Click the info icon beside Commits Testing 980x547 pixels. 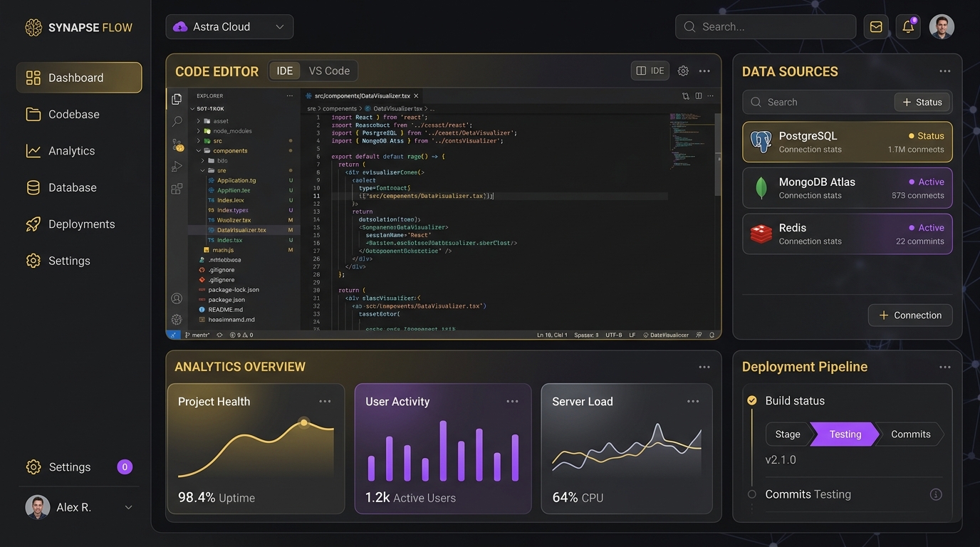(x=936, y=494)
